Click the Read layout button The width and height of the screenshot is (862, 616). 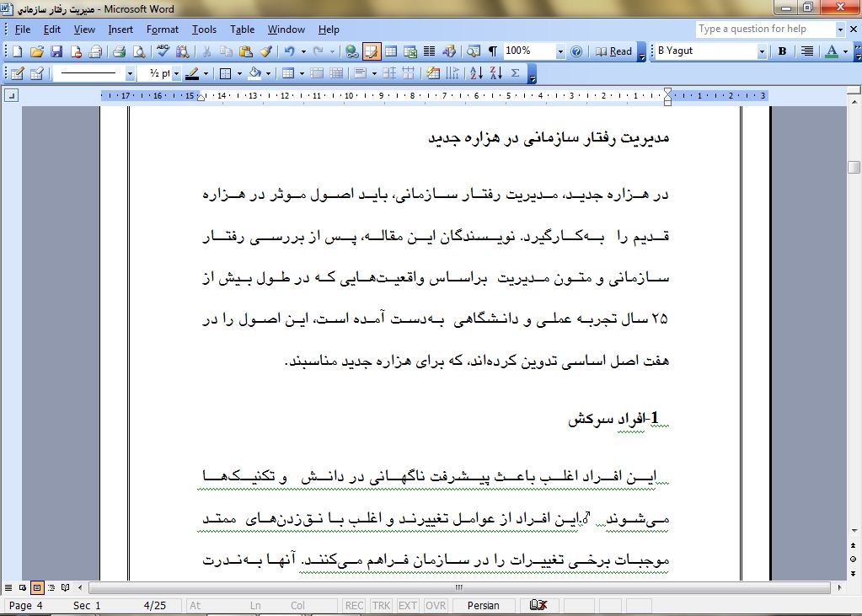coord(613,51)
